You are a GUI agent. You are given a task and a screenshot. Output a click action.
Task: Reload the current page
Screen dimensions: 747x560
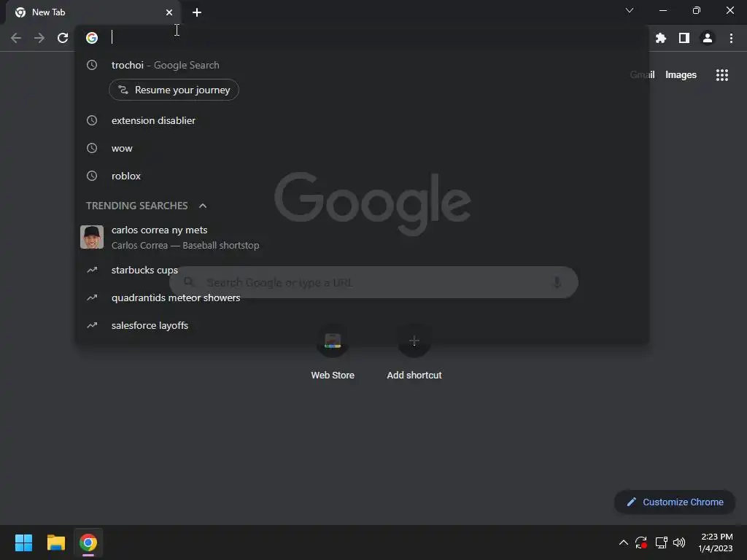point(63,38)
